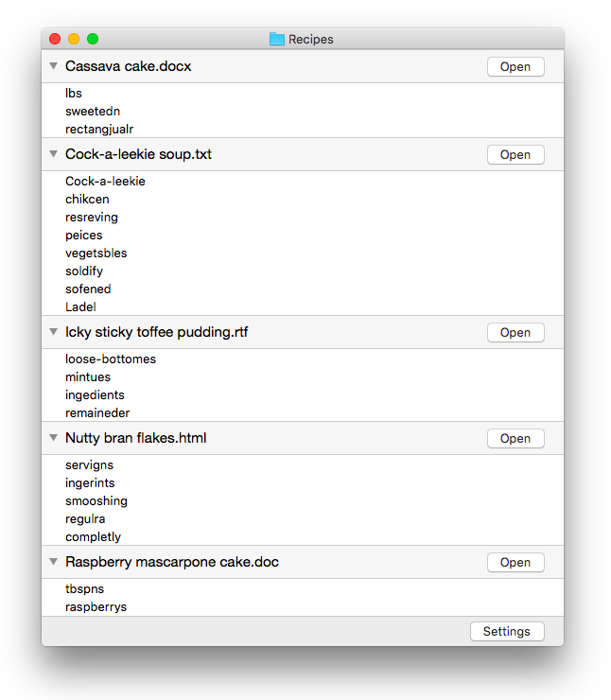Collapse Raspberry mascarpone cake.doc section

tap(54, 562)
